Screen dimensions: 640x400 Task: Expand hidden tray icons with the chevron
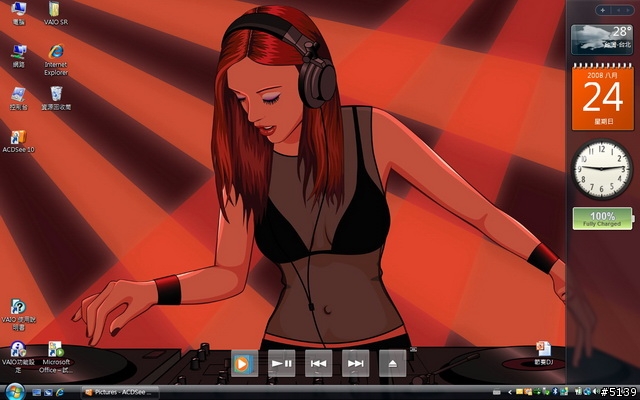click(510, 392)
